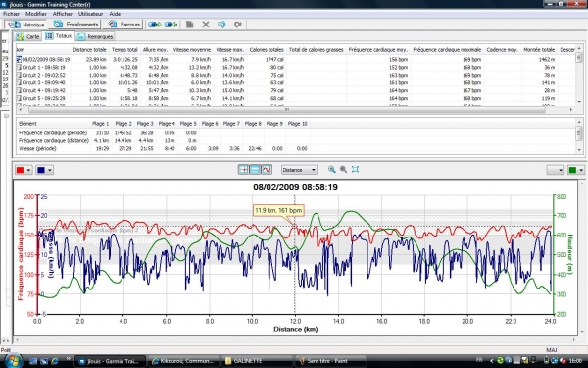Viewport: 588px width, 368px height.
Task: Click the Totaux tab grid icon
Action: 49,36
